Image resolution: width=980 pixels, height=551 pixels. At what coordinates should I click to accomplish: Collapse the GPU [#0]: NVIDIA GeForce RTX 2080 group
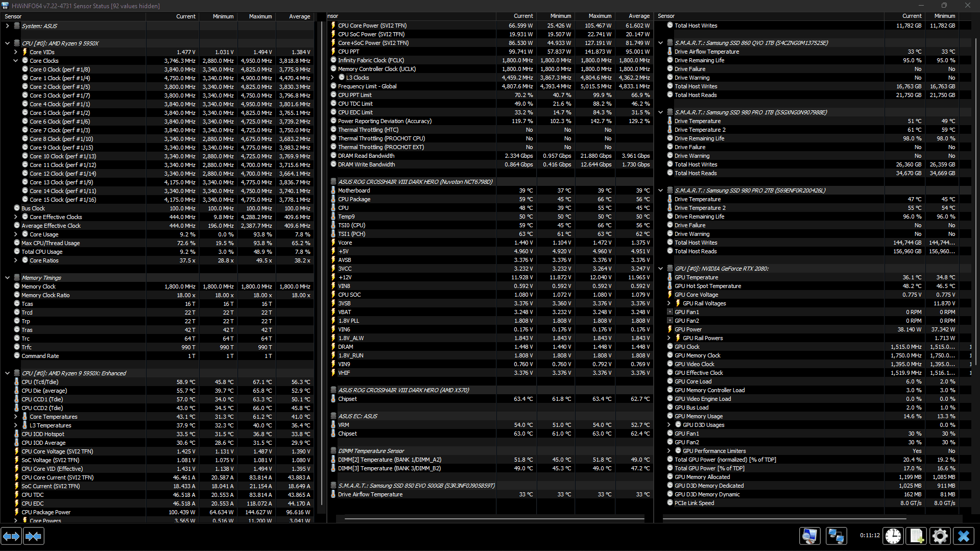point(660,269)
